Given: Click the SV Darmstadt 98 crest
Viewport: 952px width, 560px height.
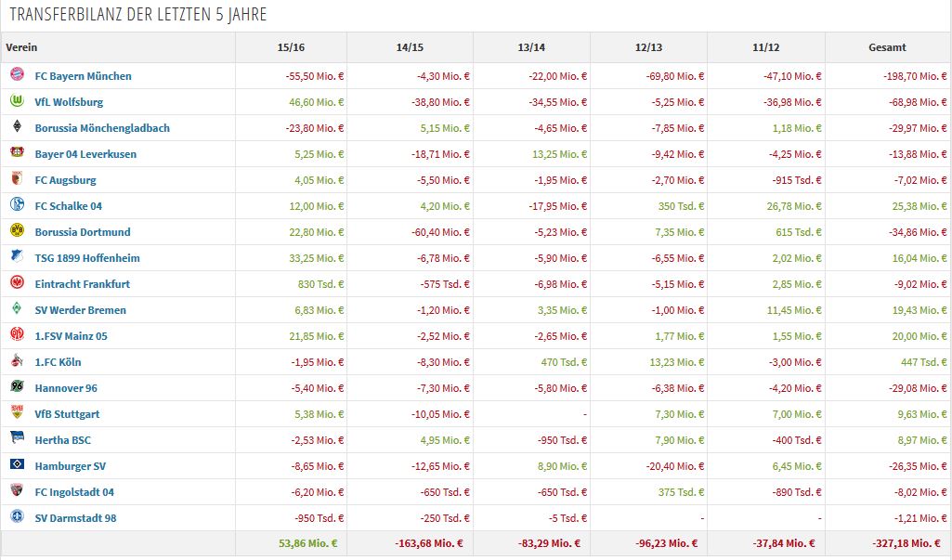Looking at the screenshot, I should pyautogui.click(x=17, y=516).
